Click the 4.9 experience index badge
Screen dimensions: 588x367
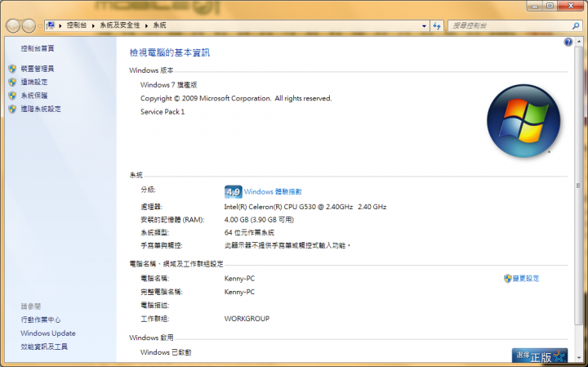234,192
